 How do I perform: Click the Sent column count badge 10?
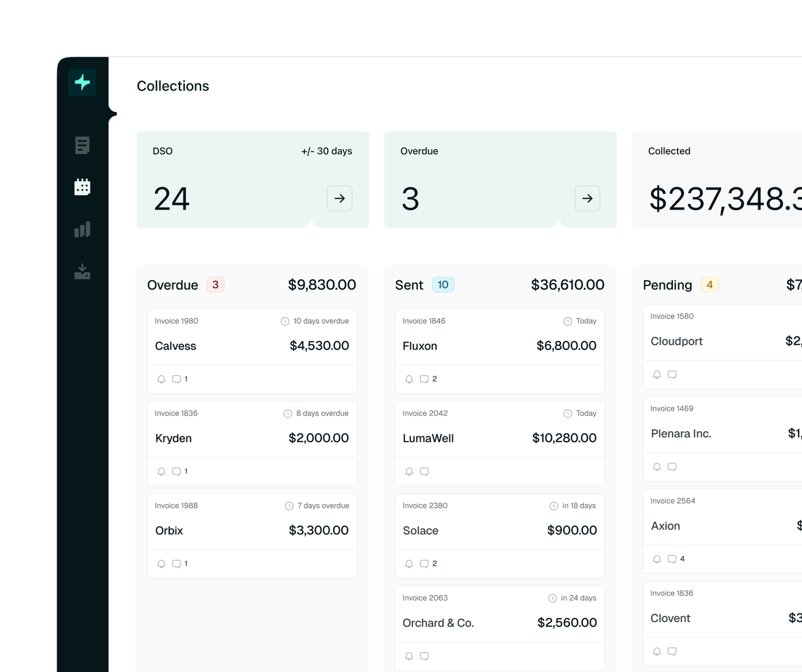tap(443, 285)
